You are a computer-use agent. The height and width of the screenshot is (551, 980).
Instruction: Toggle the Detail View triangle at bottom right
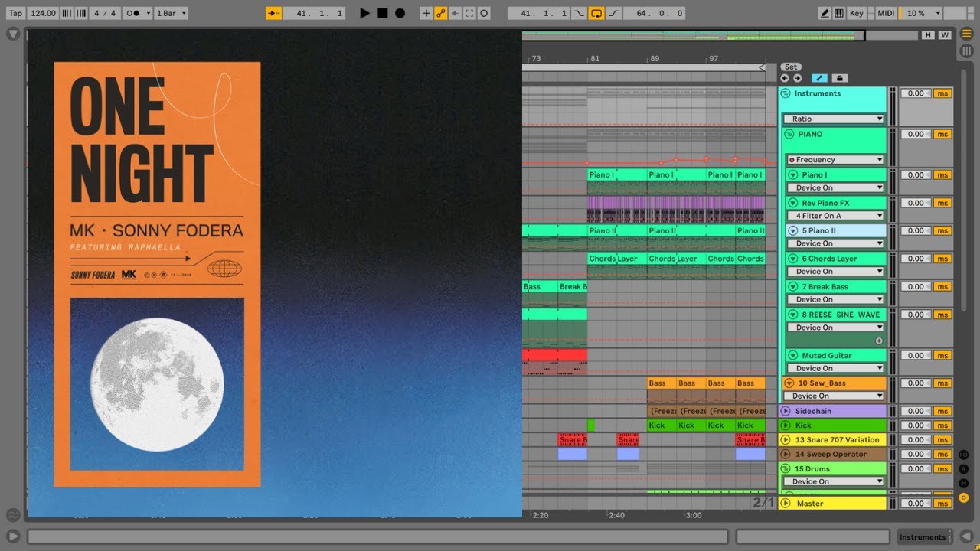point(966,536)
